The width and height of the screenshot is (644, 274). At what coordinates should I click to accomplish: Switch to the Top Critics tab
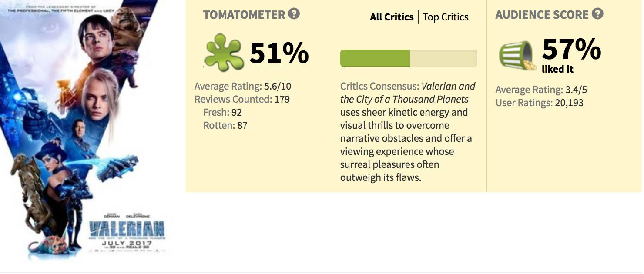tap(446, 17)
